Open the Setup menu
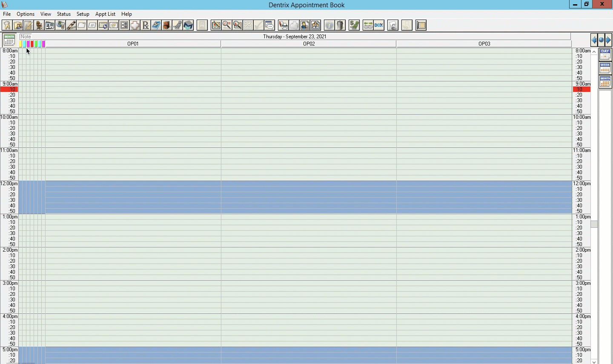 pos(83,14)
